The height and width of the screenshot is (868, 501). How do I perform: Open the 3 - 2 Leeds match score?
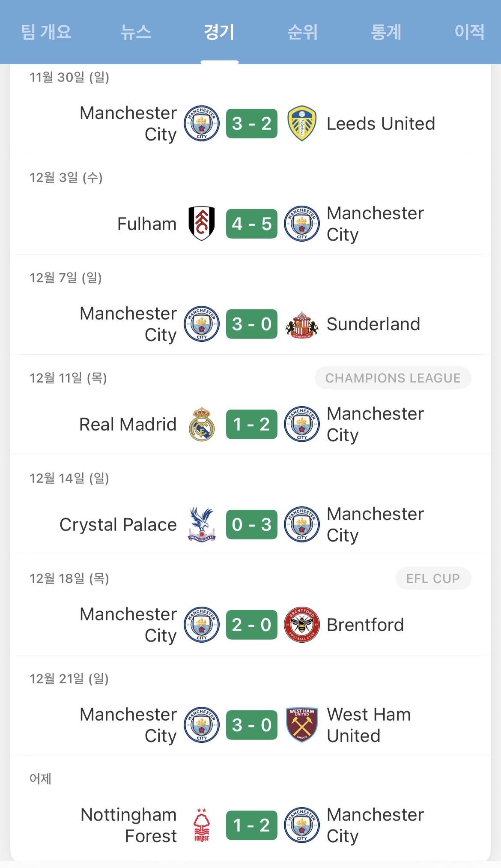pyautogui.click(x=252, y=123)
